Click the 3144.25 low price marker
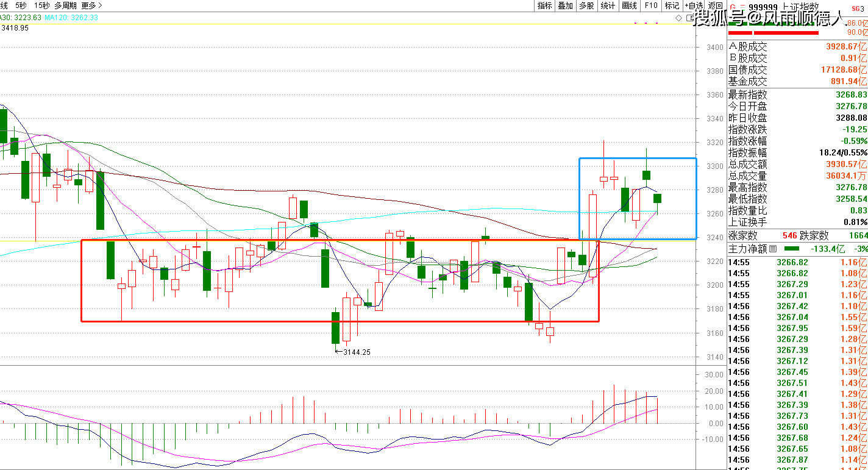Screen dimensions: 868x470 point(357,352)
